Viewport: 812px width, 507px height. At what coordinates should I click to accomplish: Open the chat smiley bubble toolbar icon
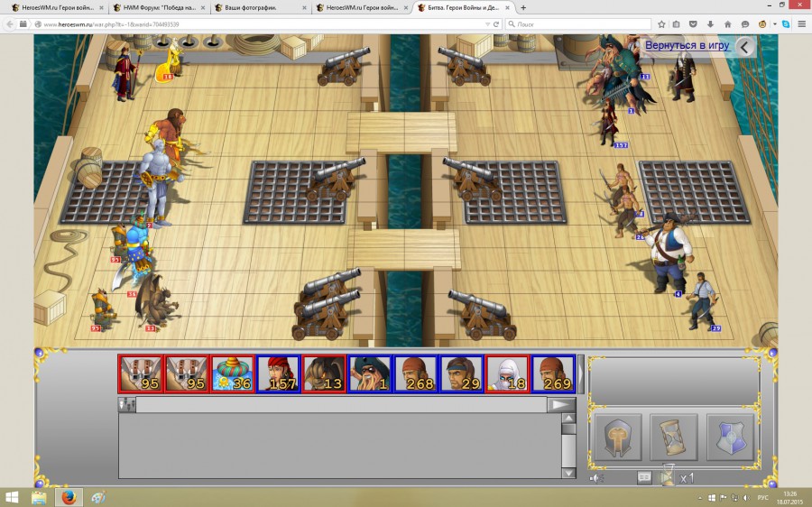click(745, 24)
